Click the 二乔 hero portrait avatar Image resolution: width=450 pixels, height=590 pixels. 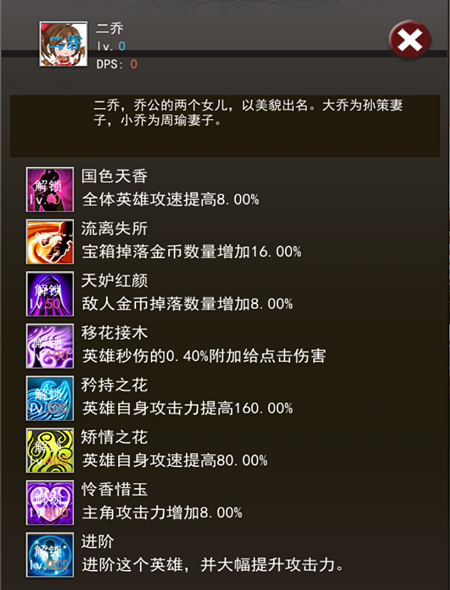coord(63,44)
